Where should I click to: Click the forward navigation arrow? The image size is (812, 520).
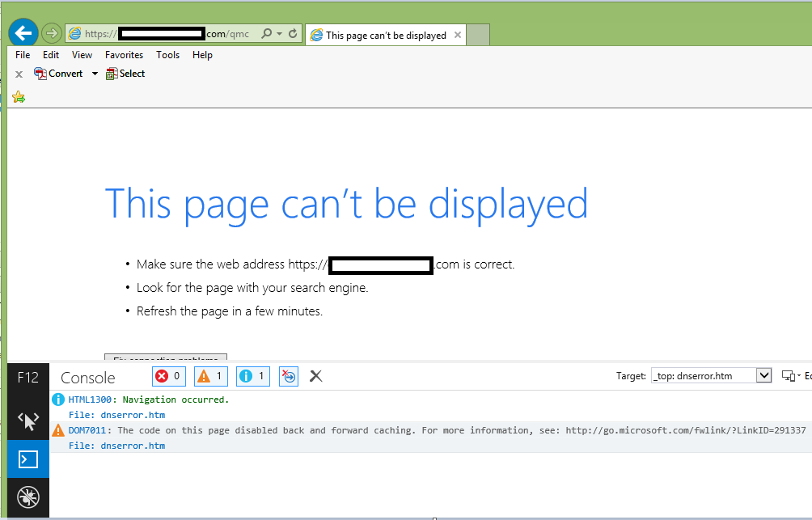click(51, 34)
